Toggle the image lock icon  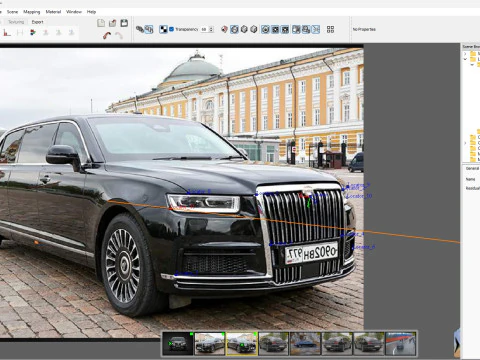pyautogui.click(x=306, y=29)
